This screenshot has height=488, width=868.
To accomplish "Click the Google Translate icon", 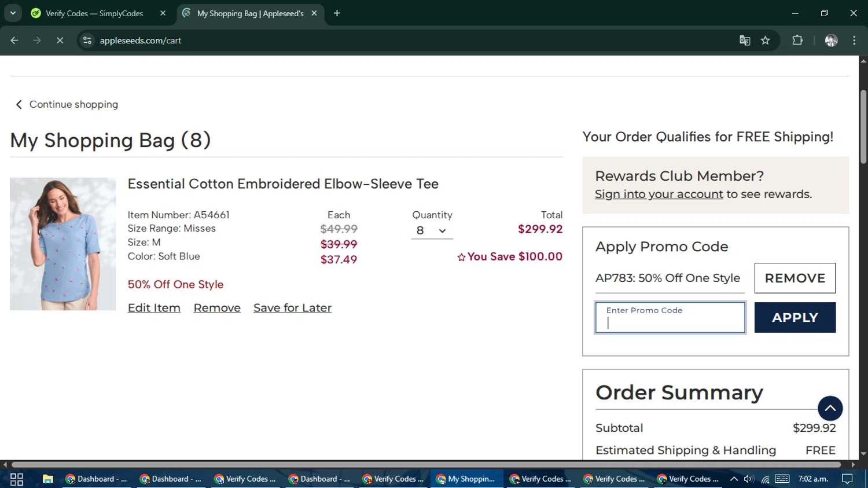I will (745, 41).
